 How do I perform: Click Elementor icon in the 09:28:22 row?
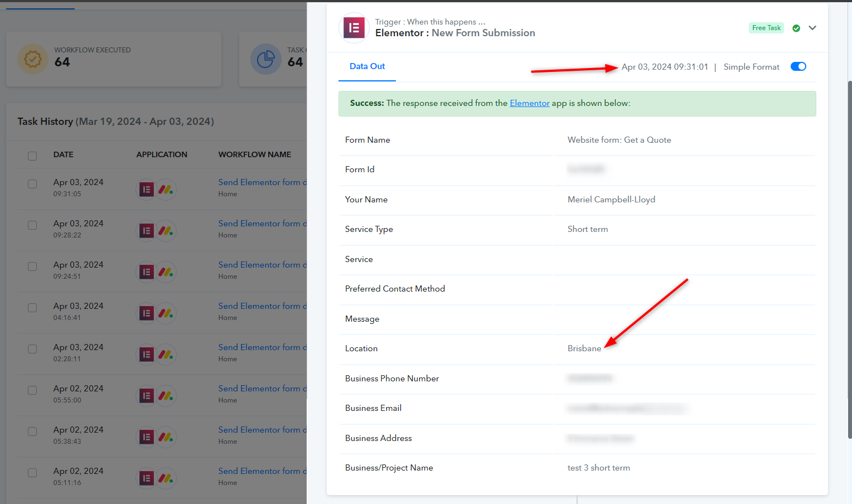(x=147, y=231)
